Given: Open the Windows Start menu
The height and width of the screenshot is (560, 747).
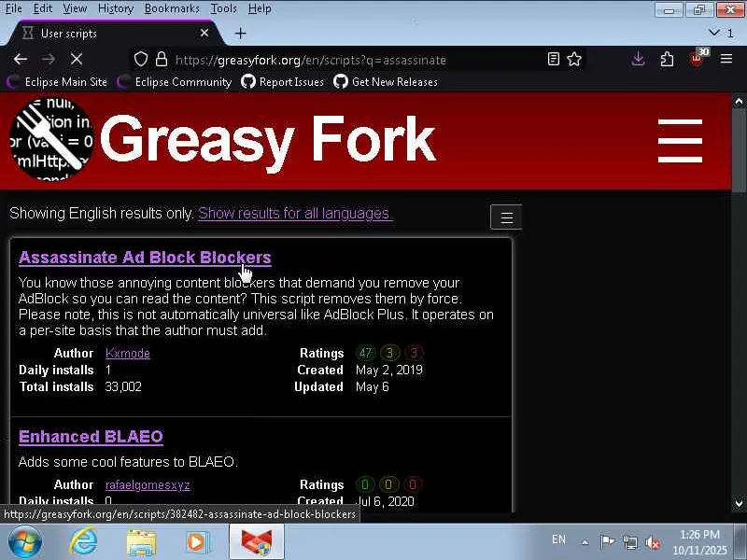Looking at the screenshot, I should click(25, 542).
